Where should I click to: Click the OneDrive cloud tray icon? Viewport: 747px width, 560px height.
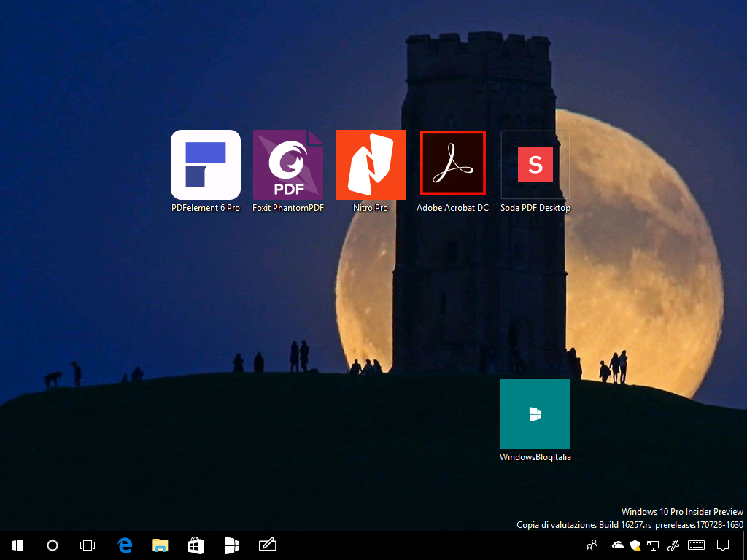point(617,545)
